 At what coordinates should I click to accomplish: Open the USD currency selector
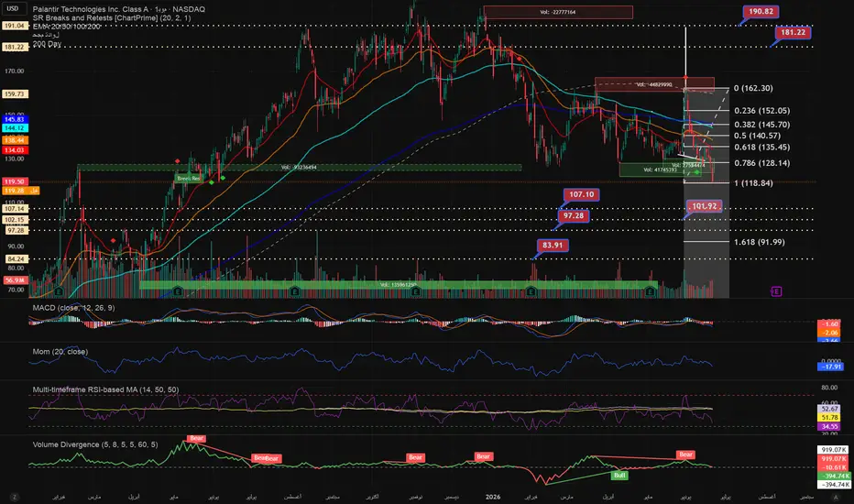12,8
